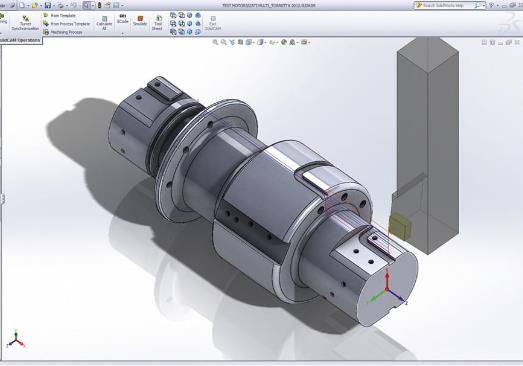Click the last icon in the bottom ribbon icon grid row
The image size is (523, 366).
[198, 32]
